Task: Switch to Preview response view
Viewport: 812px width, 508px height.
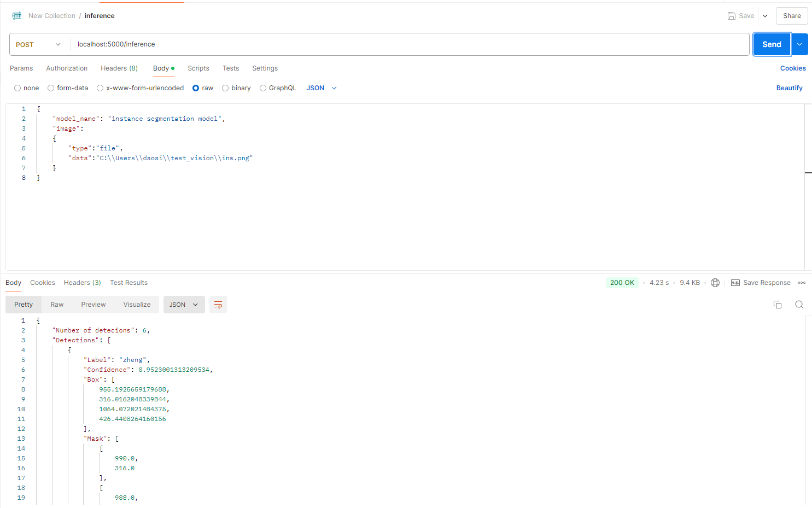Action: click(94, 305)
